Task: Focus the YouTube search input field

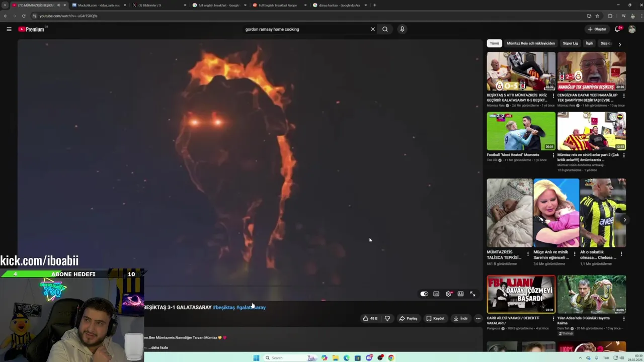Action: [x=306, y=29]
